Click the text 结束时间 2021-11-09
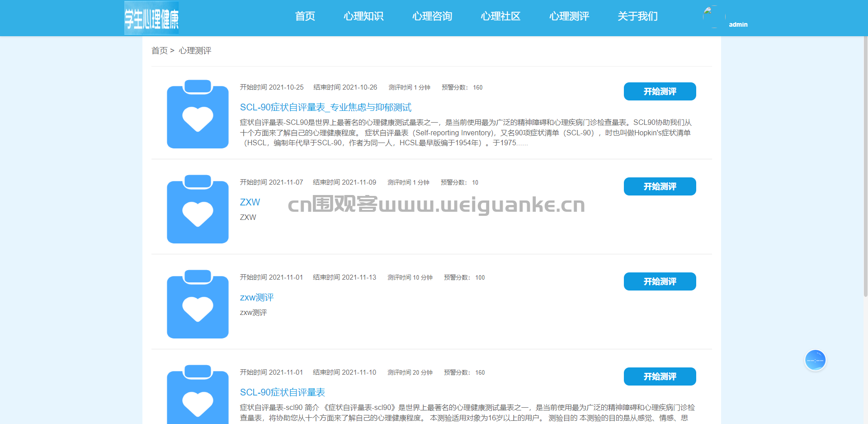The height and width of the screenshot is (424, 868). tap(344, 182)
